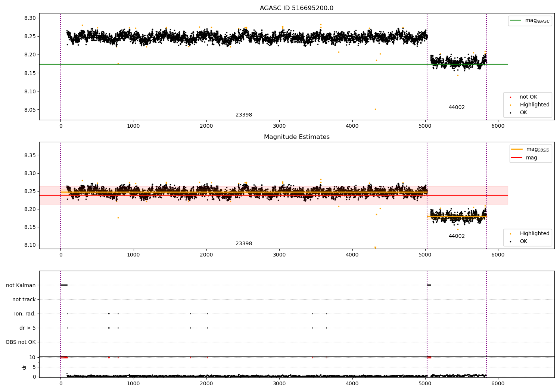Click y-tick '10' on the dr axis

tap(32, 358)
